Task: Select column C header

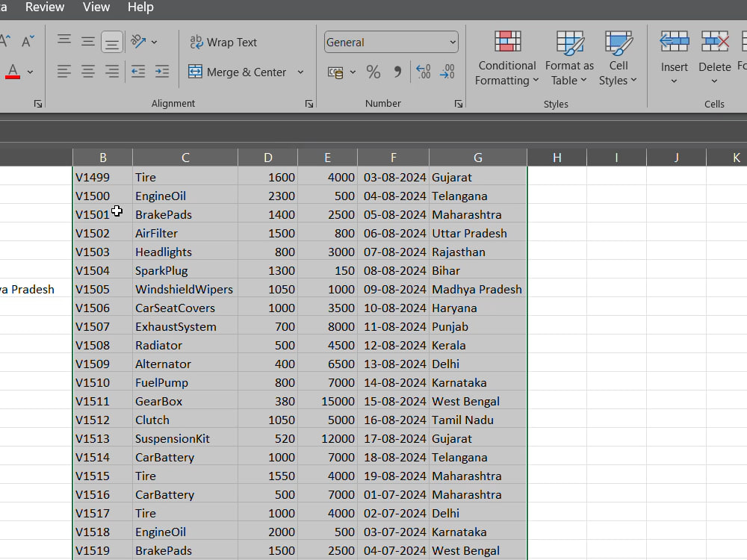Action: click(x=185, y=158)
